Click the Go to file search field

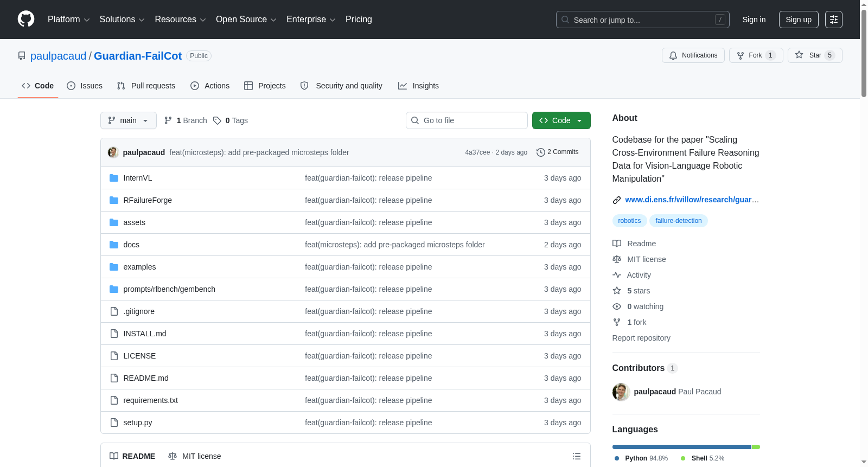click(467, 120)
